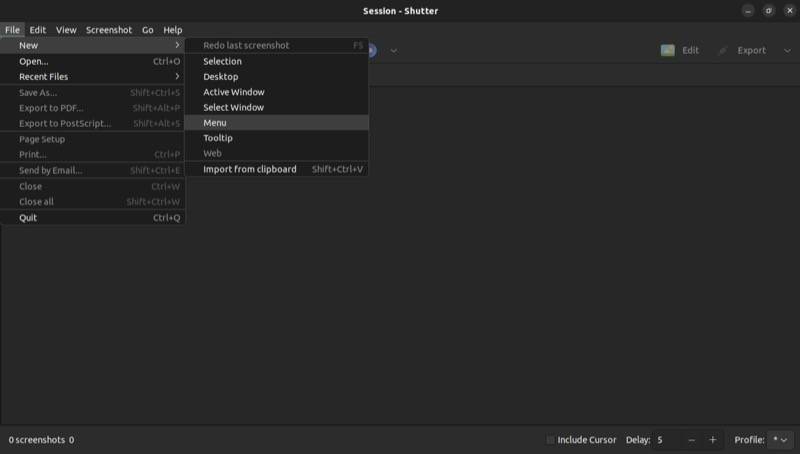Close the Shutter window

[790, 11]
